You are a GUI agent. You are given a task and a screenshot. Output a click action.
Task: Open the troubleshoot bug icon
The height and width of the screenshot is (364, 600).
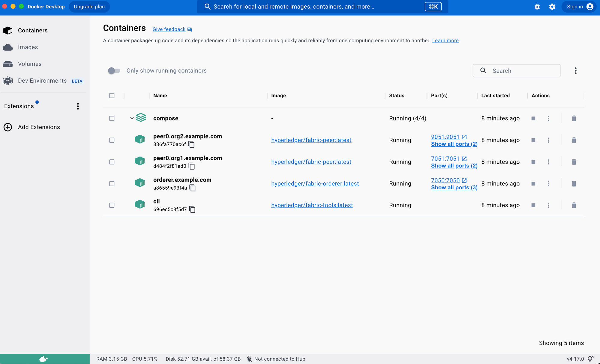tap(537, 7)
